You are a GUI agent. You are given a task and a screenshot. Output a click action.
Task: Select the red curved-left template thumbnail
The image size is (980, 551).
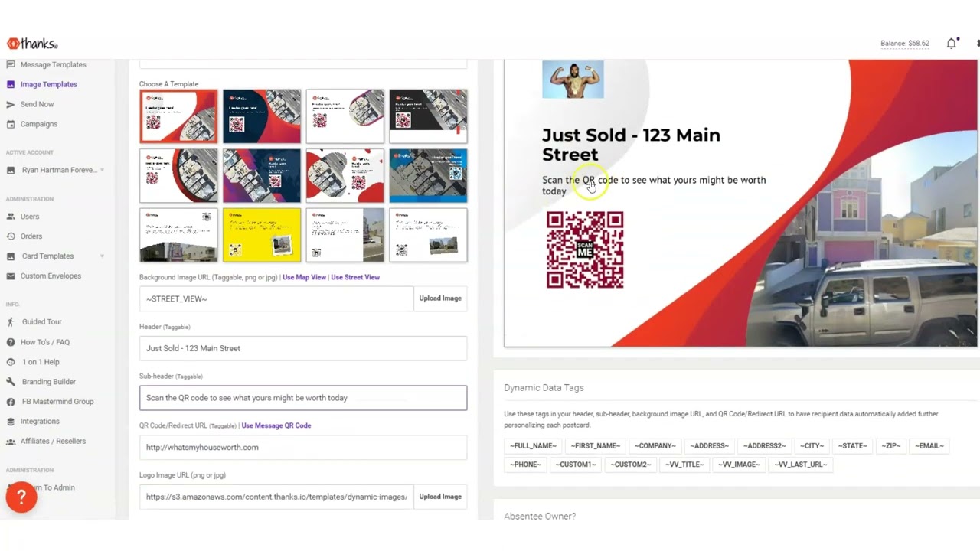point(178,116)
